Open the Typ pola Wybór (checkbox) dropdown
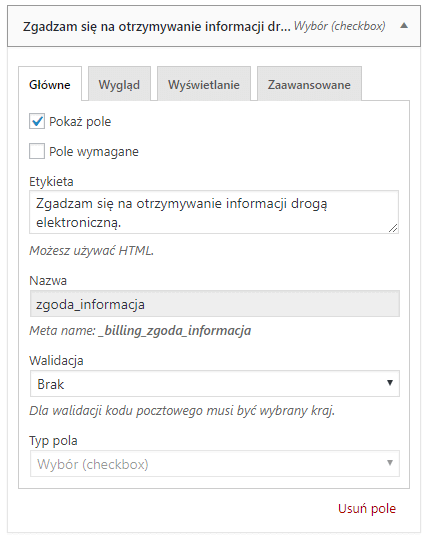Viewport: 426px width, 539px height. (x=215, y=464)
